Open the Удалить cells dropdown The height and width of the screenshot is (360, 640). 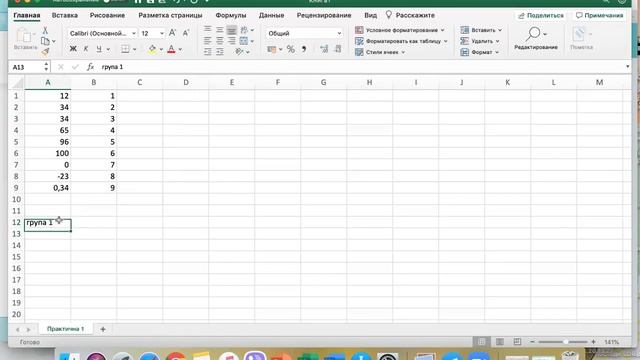(480, 41)
